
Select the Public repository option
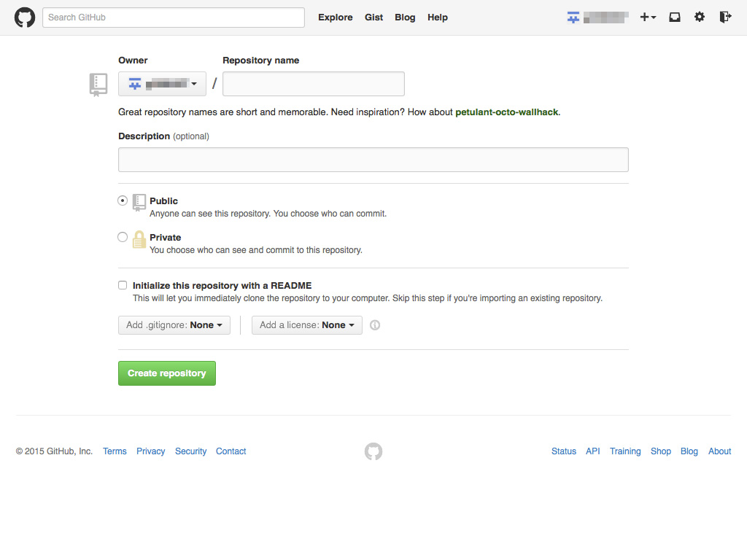coord(123,201)
